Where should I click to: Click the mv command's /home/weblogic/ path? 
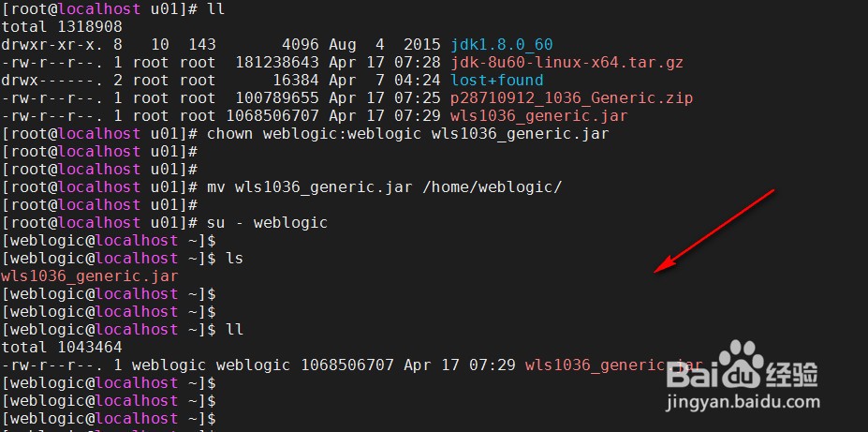(493, 186)
